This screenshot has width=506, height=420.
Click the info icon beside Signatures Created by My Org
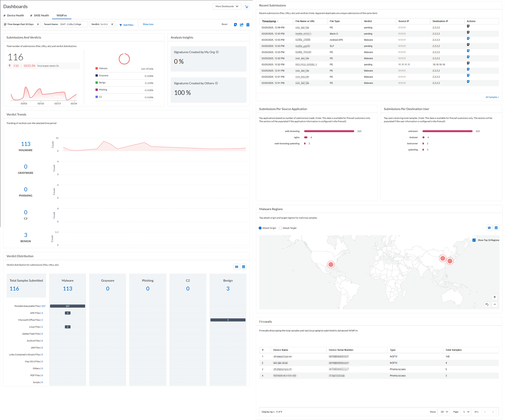217,52
